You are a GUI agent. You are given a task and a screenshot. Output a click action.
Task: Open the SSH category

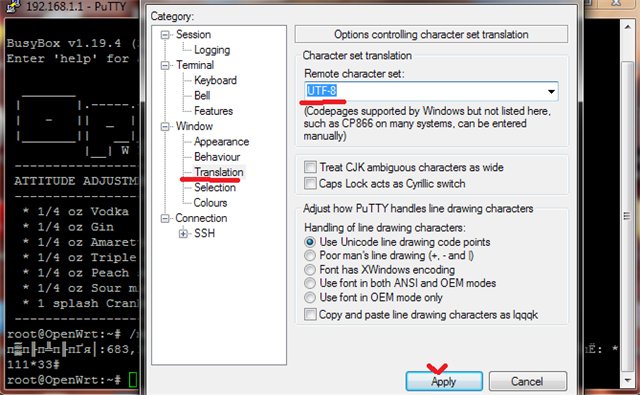click(204, 233)
